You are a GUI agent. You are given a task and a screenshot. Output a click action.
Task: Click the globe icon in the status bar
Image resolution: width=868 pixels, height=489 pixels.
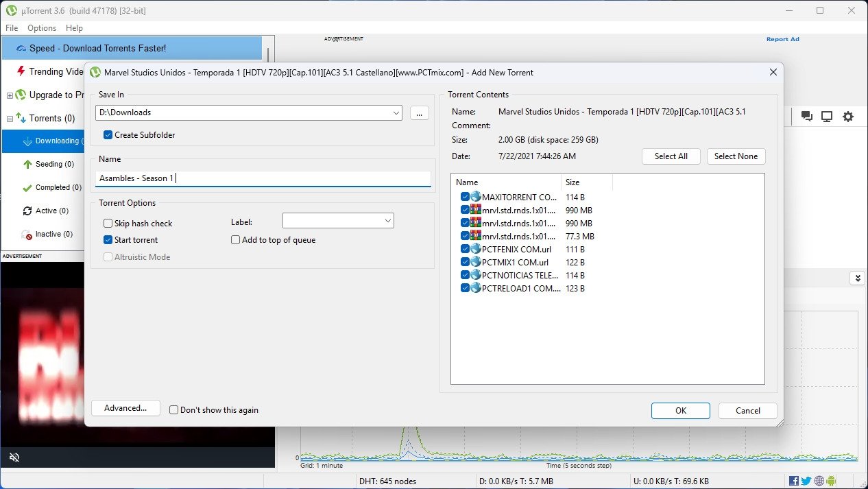[x=819, y=481]
